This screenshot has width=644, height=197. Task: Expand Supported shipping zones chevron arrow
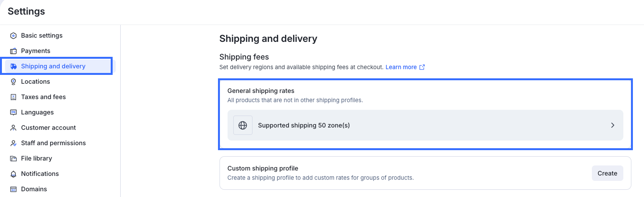pos(613,125)
